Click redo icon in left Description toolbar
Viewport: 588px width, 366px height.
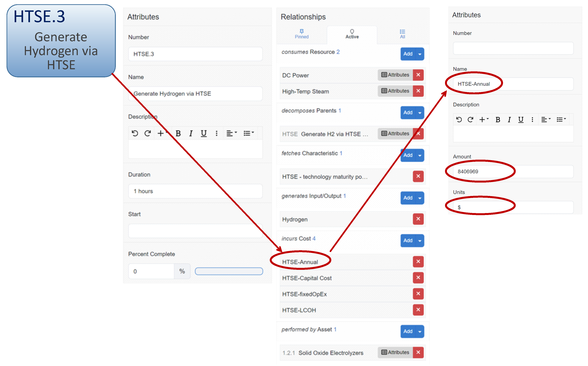[x=147, y=133]
